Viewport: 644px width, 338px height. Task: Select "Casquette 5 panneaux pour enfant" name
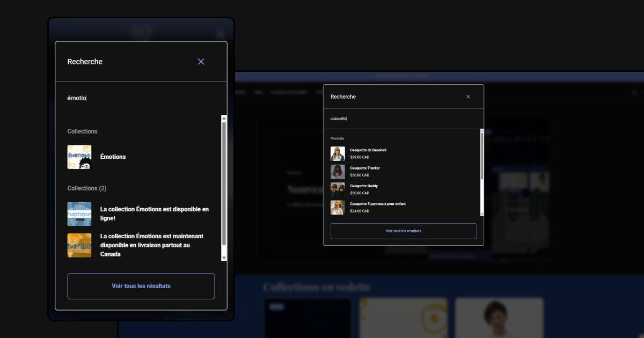(x=379, y=204)
